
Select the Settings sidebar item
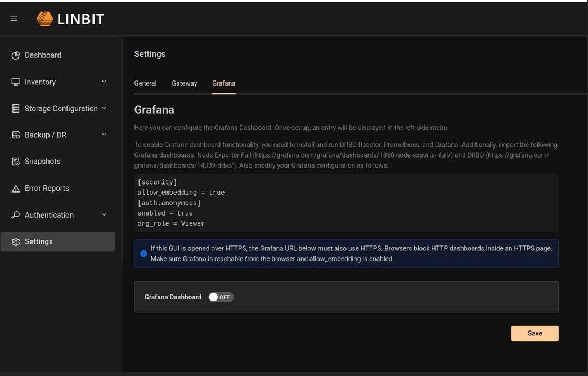click(x=58, y=241)
